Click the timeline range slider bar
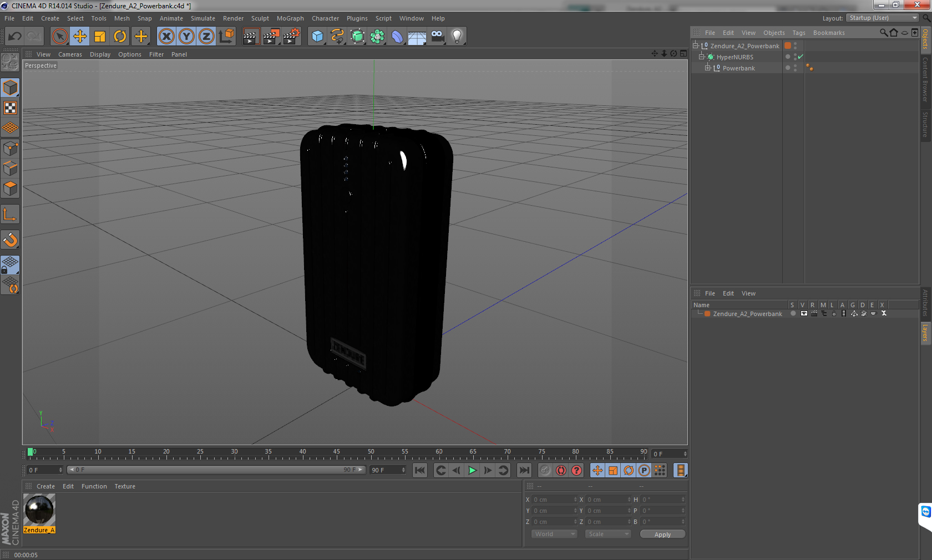The height and width of the screenshot is (560, 932). (215, 470)
